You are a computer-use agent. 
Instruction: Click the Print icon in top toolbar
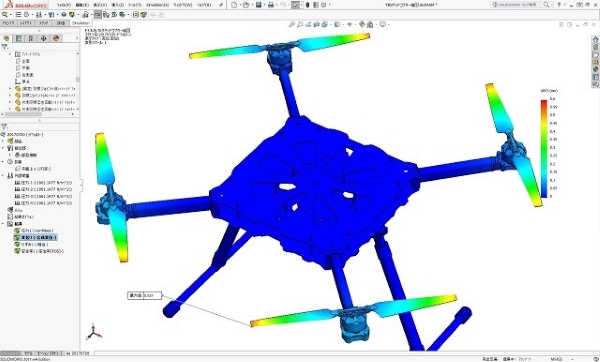click(x=271, y=5)
